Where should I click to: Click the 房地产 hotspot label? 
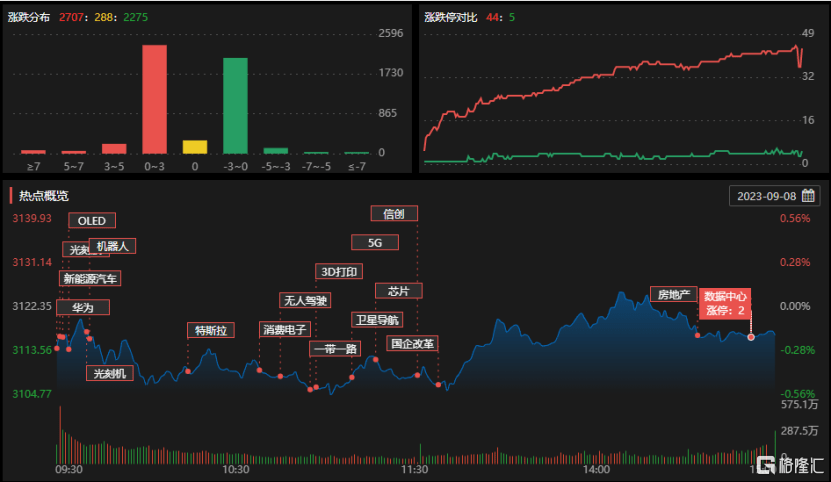click(x=672, y=295)
